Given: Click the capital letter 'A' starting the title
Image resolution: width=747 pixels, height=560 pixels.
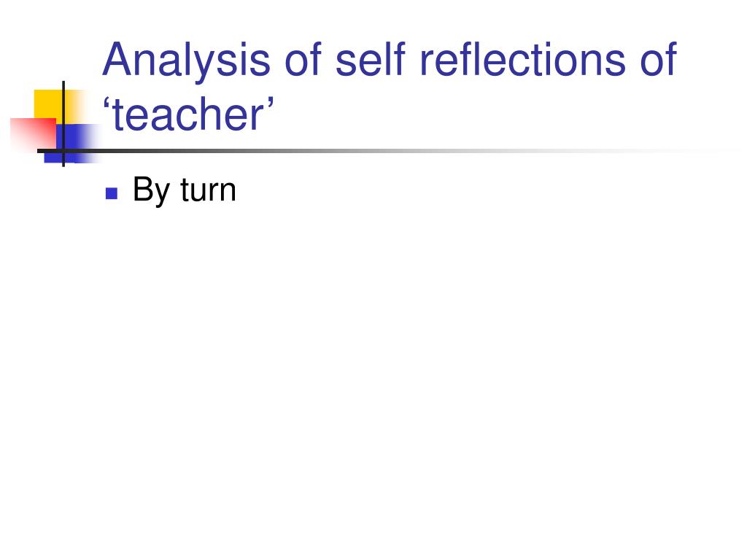Looking at the screenshot, I should [117, 59].
